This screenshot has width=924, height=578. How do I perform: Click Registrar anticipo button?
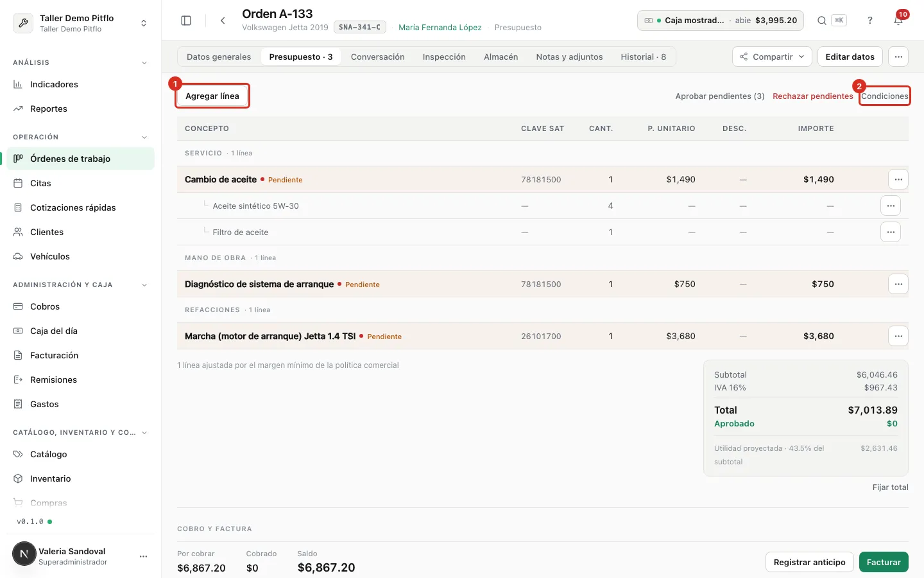(810, 562)
